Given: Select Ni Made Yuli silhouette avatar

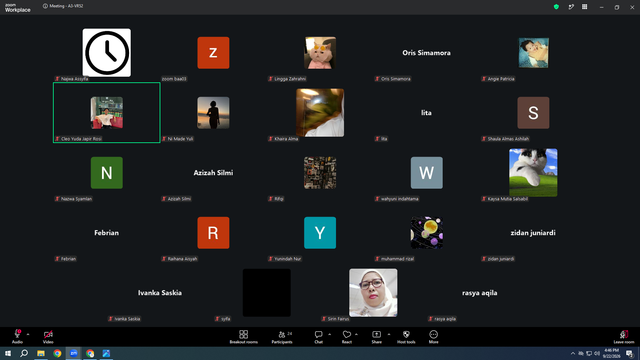Looking at the screenshot, I should pyautogui.click(x=213, y=113).
